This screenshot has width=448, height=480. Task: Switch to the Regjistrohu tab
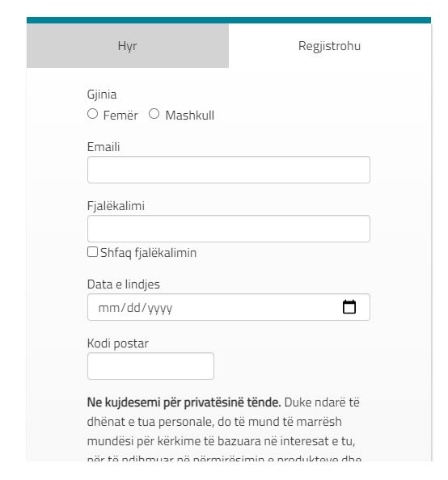pos(329,45)
